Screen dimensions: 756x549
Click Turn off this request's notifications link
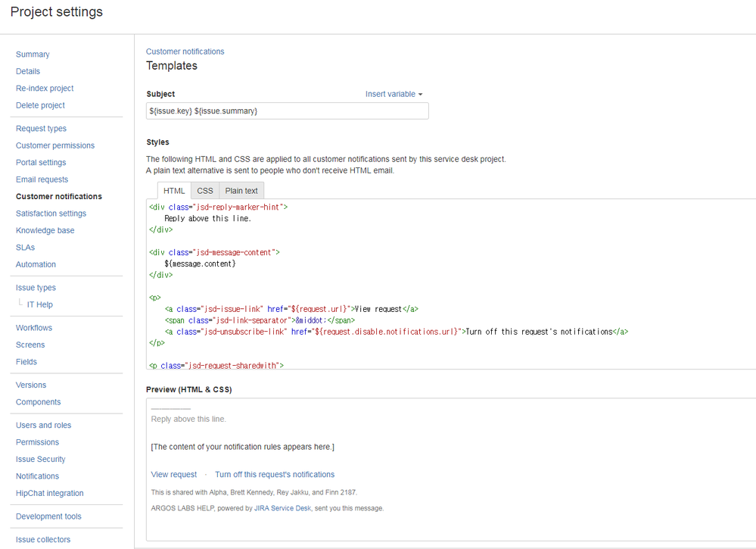tap(275, 475)
